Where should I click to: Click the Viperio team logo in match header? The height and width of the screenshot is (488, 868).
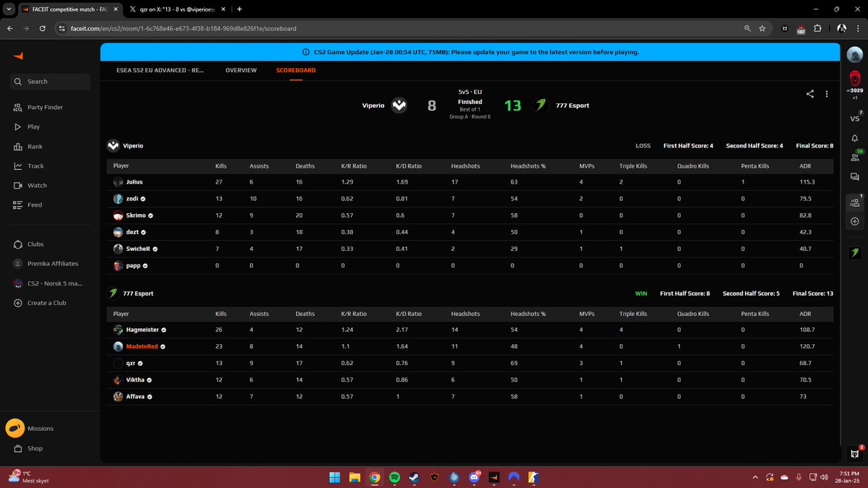399,106
